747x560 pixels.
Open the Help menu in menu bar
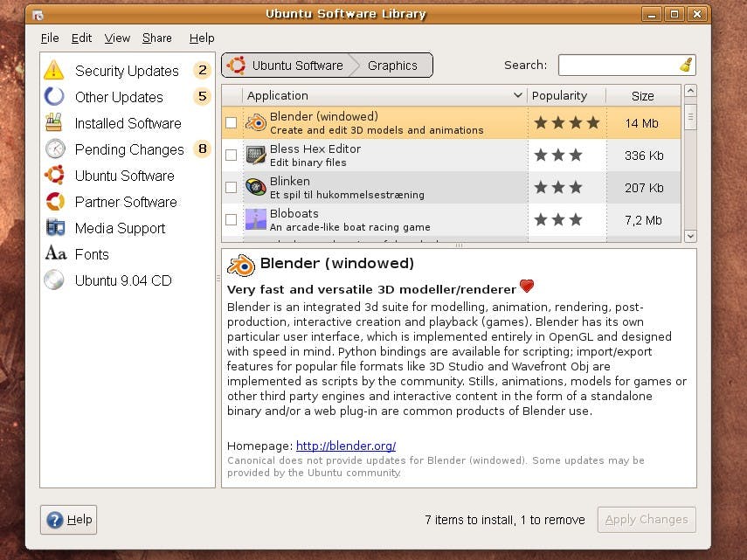(x=202, y=38)
